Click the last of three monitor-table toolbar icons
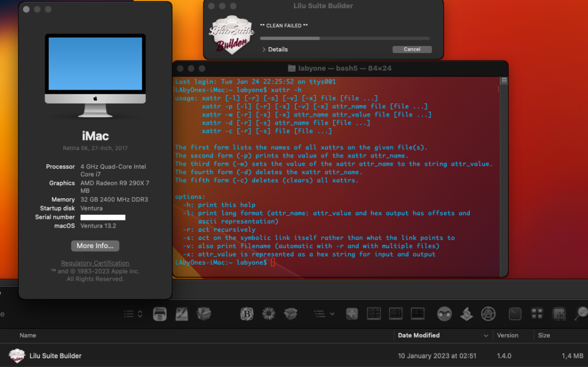The height and width of the screenshot is (367, 588). pyautogui.click(x=417, y=313)
